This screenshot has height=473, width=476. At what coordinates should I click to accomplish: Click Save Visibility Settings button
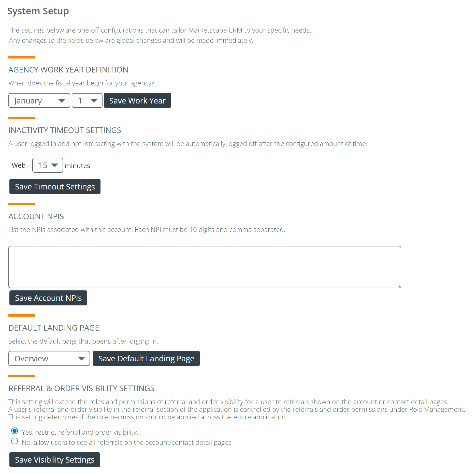[55, 460]
